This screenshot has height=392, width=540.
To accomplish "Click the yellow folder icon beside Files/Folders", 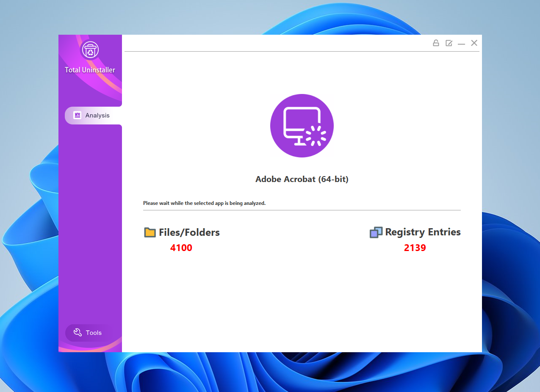I will pos(150,232).
